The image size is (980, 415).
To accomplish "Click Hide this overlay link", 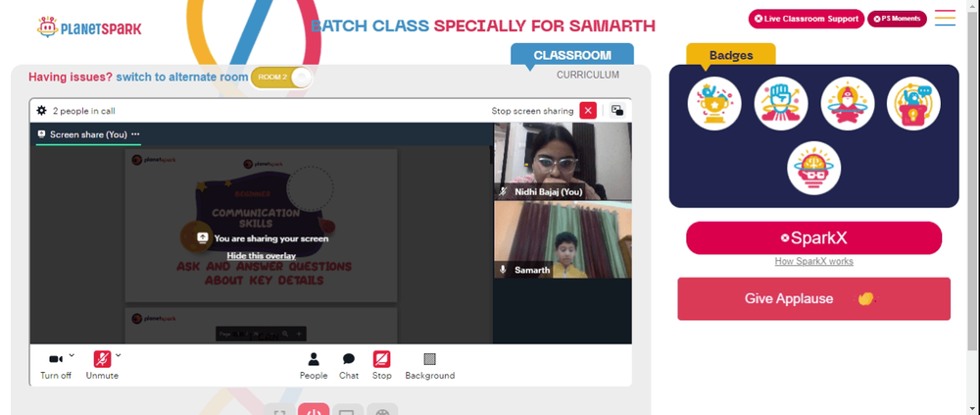I will pyautogui.click(x=262, y=255).
